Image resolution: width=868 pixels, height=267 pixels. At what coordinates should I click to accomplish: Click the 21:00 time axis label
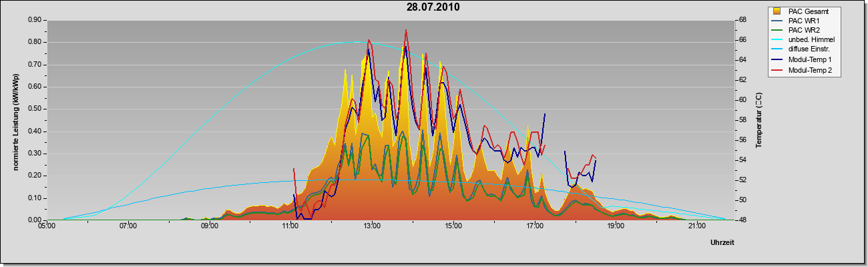click(696, 227)
